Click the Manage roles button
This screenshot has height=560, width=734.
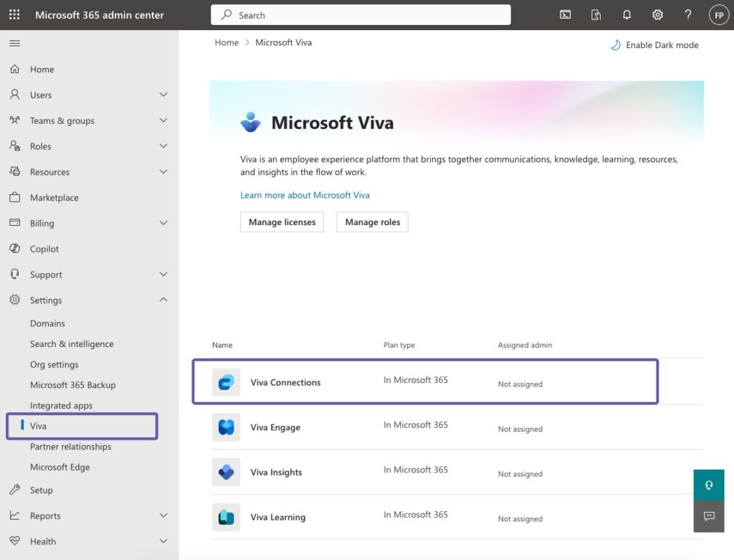click(x=372, y=222)
